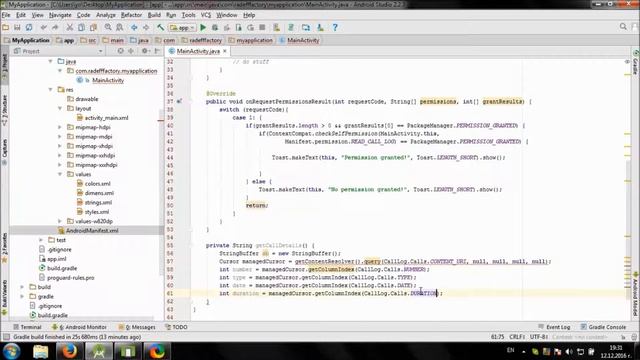Open the Refactor menu
Image resolution: width=640 pixels, height=360 pixels.
click(x=131, y=15)
